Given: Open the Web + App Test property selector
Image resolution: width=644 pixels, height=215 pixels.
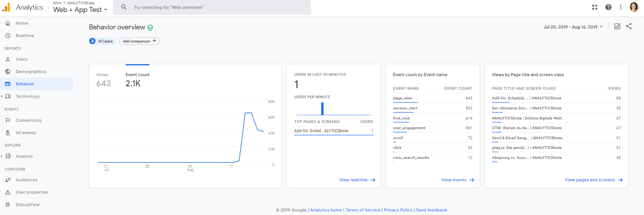Looking at the screenshot, I should 80,10.
